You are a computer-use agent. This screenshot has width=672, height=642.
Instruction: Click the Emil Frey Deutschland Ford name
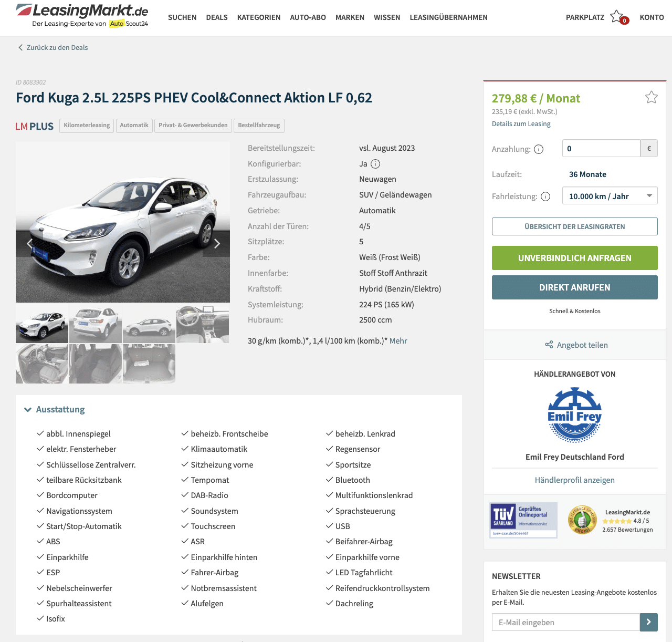(575, 457)
